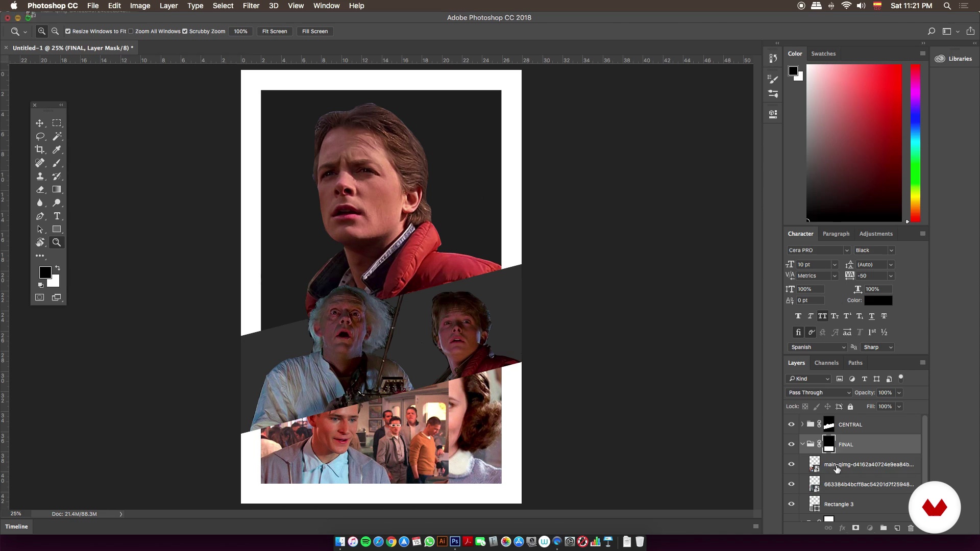
Task: Add layer mask at Layers panel bottom
Action: click(856, 528)
